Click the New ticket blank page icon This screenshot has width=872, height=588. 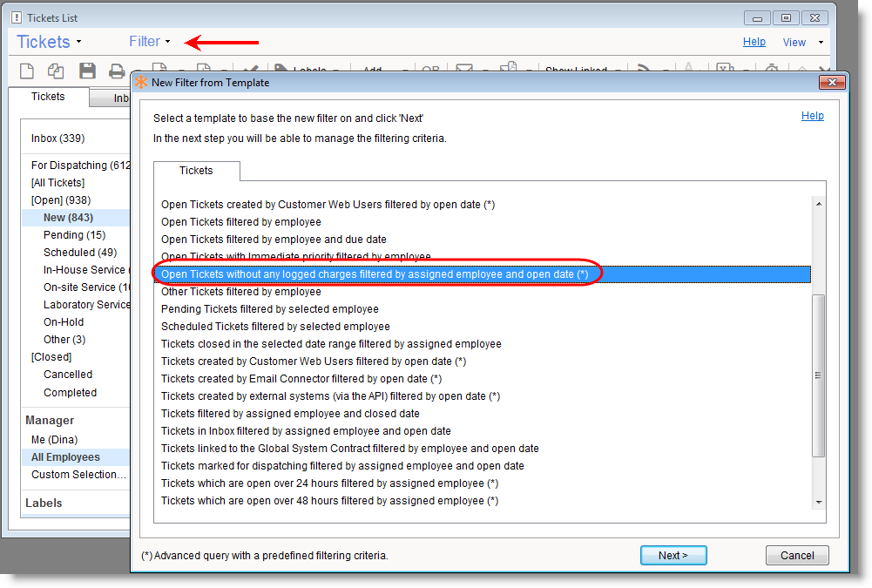tap(27, 71)
